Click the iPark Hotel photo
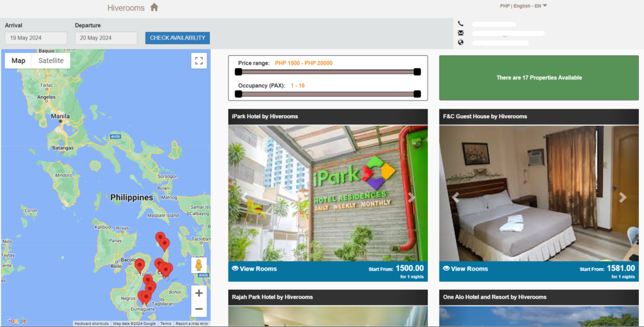644x327 pixels. [x=328, y=193]
